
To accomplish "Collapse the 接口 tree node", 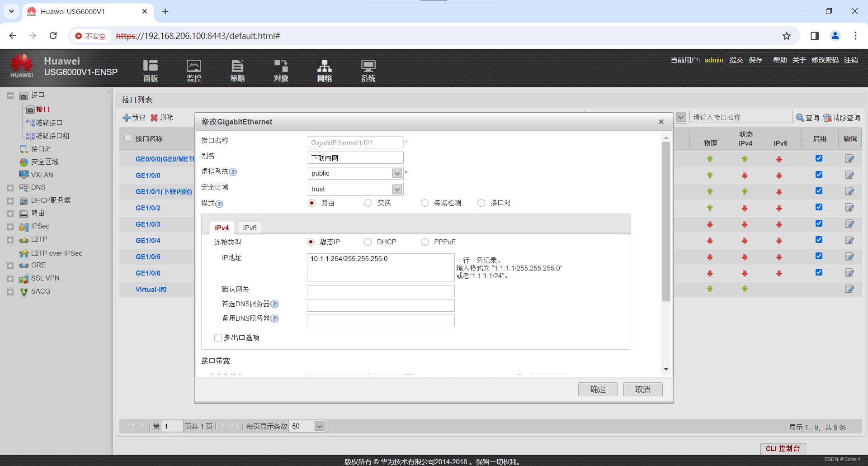I will [10, 95].
